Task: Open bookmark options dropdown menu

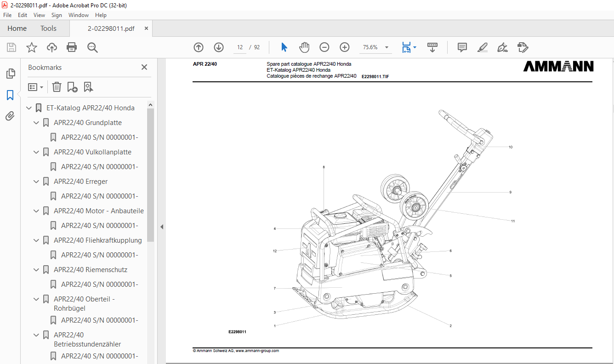Action: [x=35, y=87]
